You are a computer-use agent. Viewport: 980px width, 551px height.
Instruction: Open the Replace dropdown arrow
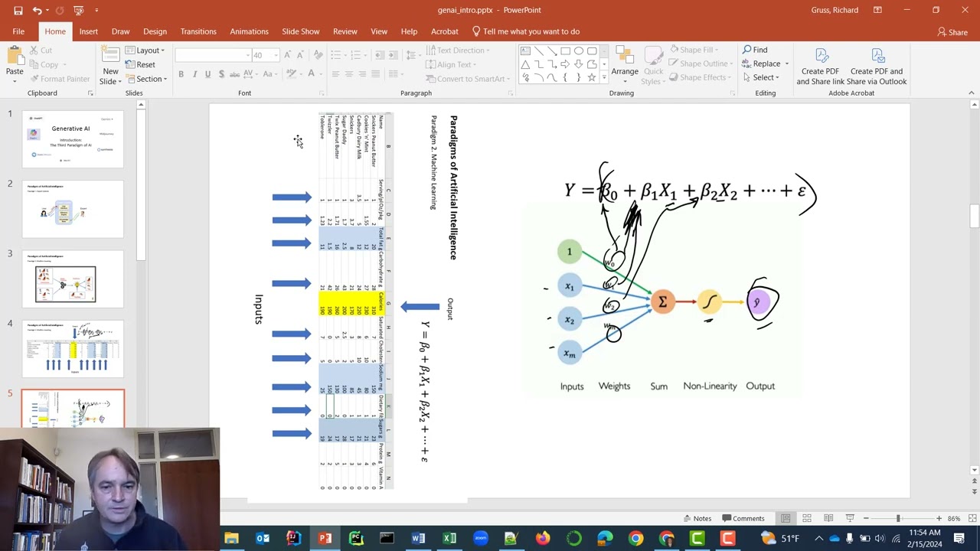pos(786,64)
